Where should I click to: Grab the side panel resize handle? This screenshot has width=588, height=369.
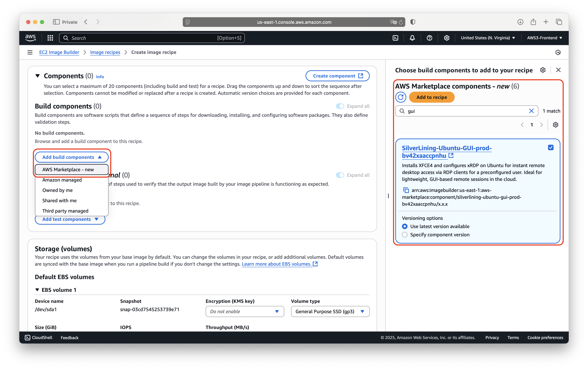click(388, 196)
